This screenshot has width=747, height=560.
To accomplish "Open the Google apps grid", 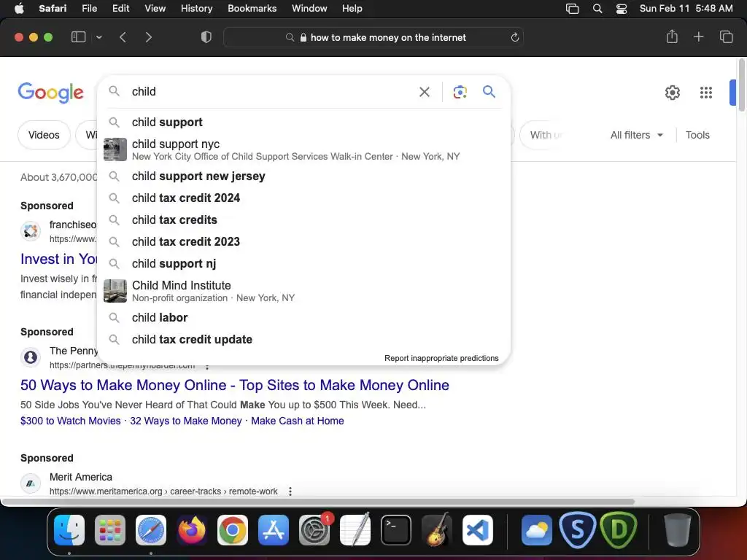I will coord(706,93).
